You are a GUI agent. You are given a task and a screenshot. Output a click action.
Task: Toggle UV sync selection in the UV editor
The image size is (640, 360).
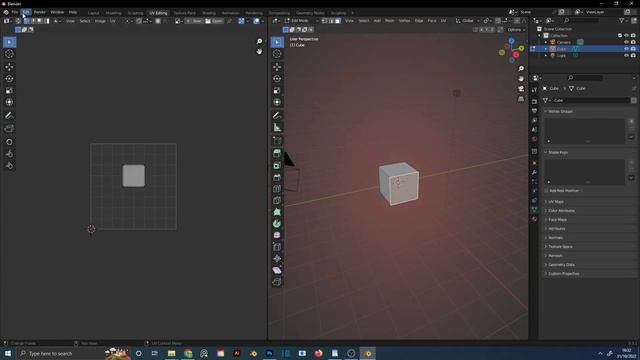[x=18, y=21]
